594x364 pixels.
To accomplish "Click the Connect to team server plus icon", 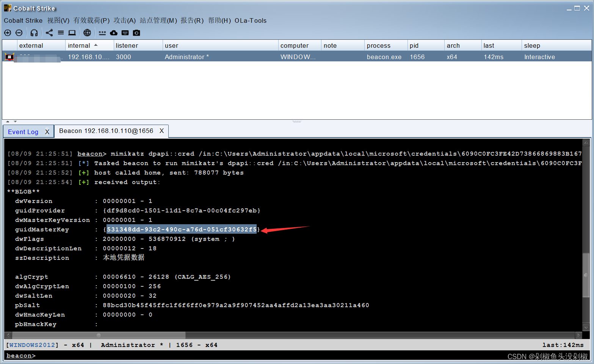I will coord(8,33).
